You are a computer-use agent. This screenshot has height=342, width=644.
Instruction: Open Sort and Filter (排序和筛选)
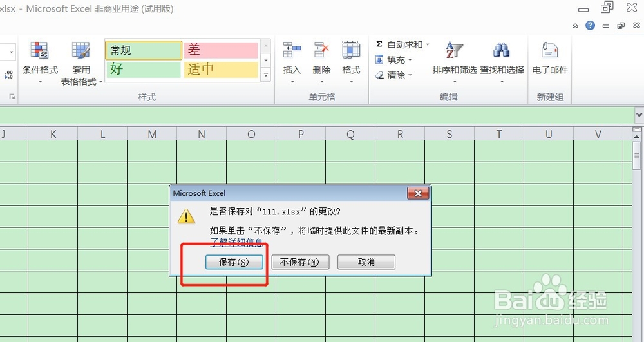click(x=454, y=62)
